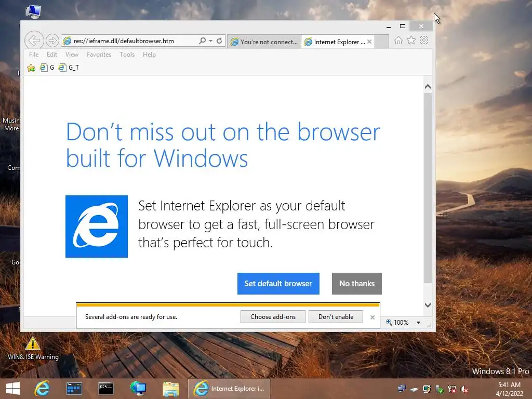This screenshot has height=399, width=532.
Task: Click the green shield tray icon
Action: coord(440,389)
